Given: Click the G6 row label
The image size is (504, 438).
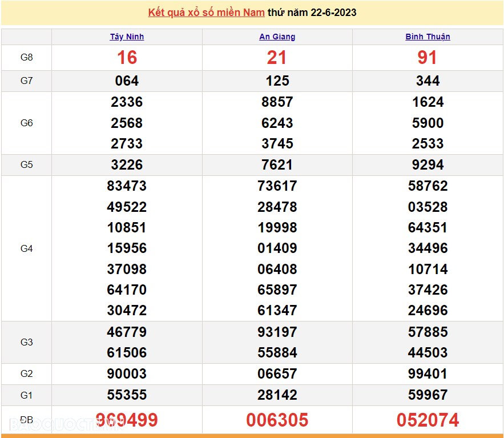Looking at the screenshot, I should 26,123.
